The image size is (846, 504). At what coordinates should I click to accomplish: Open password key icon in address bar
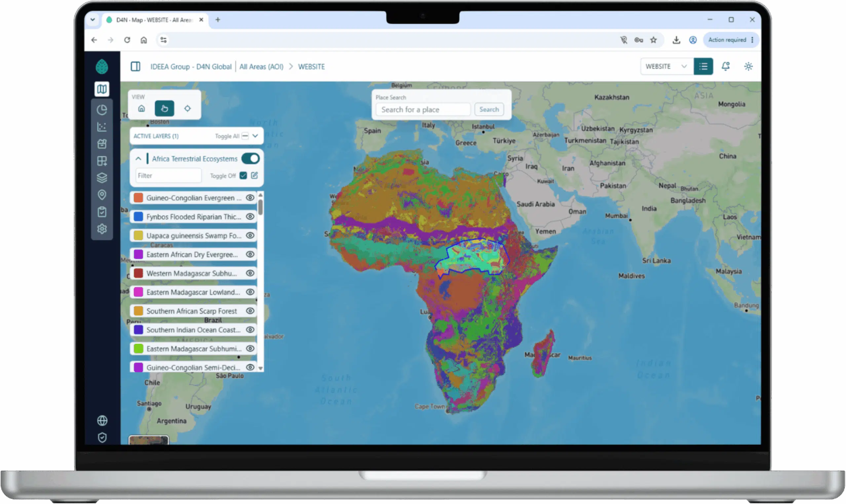tap(639, 40)
